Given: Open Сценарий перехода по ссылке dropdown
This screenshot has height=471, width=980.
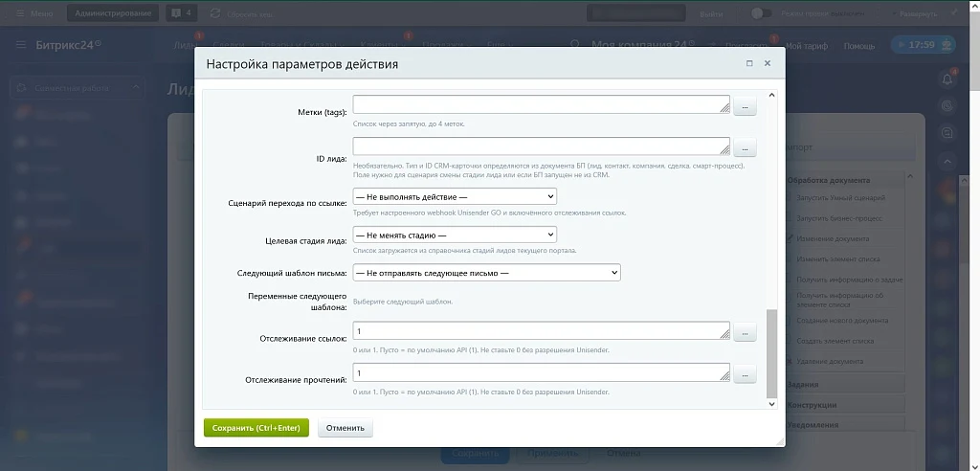Looking at the screenshot, I should (455, 196).
